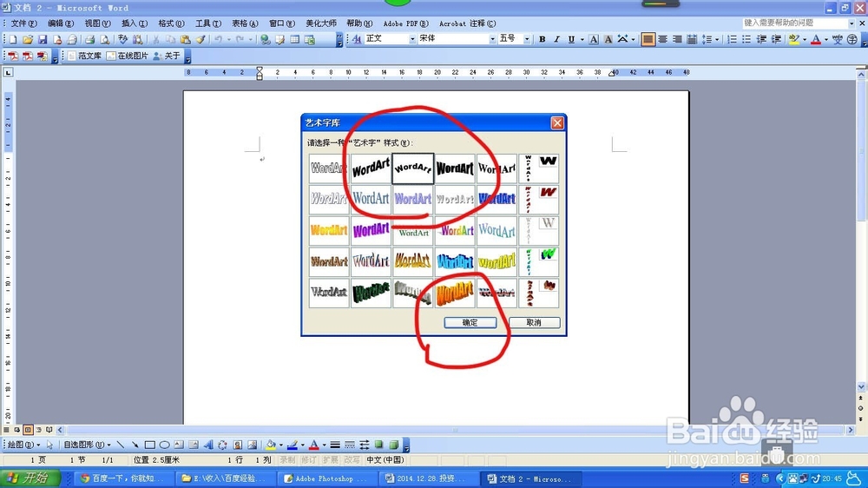Insert a diagram or organization chart

tap(222, 445)
